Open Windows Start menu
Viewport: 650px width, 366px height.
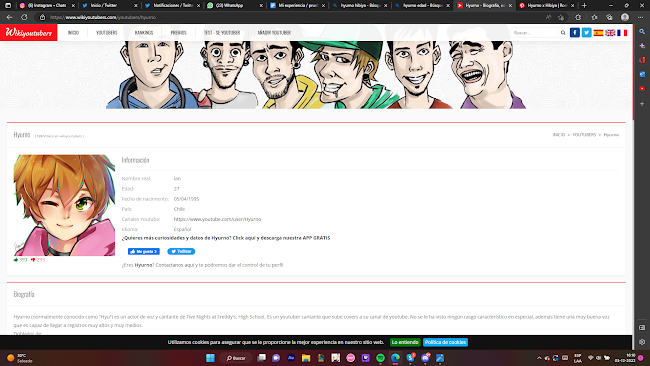pos(210,358)
